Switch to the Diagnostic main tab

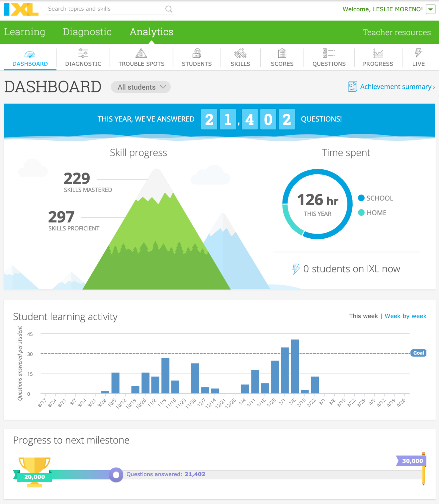[87, 32]
